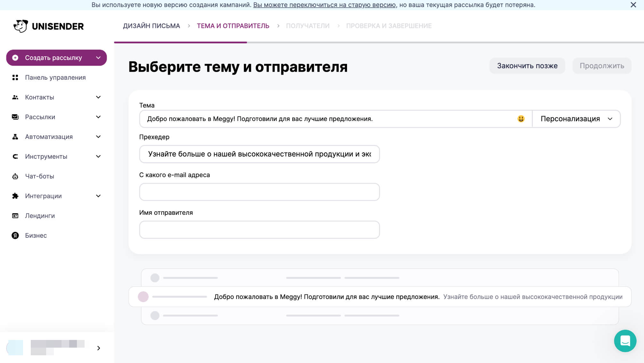Select the Интеграции sidebar icon
The height and width of the screenshot is (363, 644).
point(15,196)
